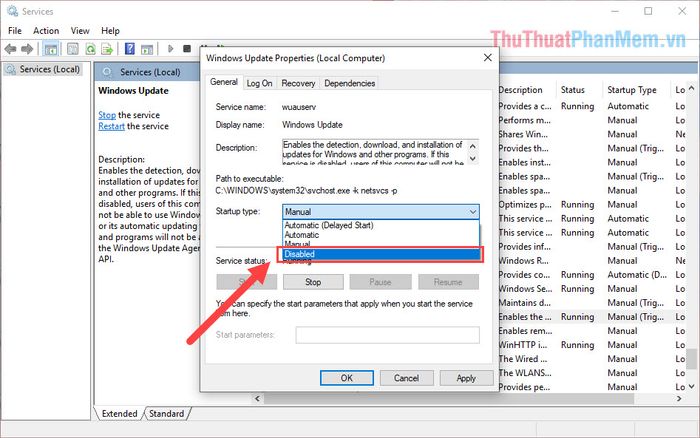Image resolution: width=700 pixels, height=438 pixels.
Task: Toggle the Show/Hide Console Tree toolbar icon
Action: (x=50, y=49)
